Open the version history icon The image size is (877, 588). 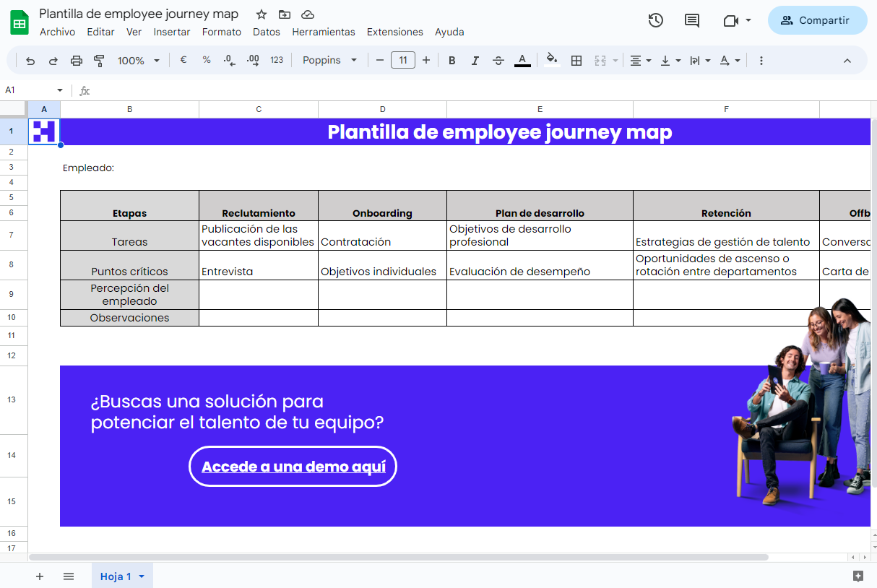pos(655,20)
